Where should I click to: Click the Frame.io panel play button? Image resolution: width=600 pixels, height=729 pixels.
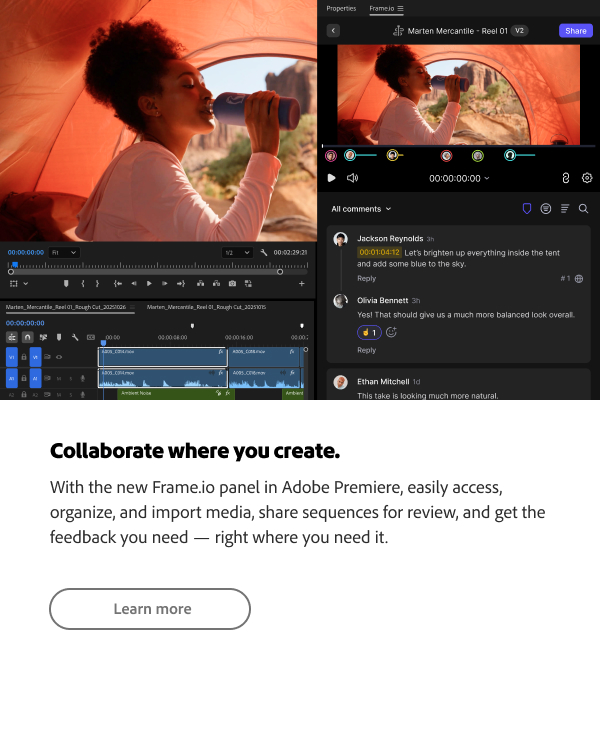point(331,178)
